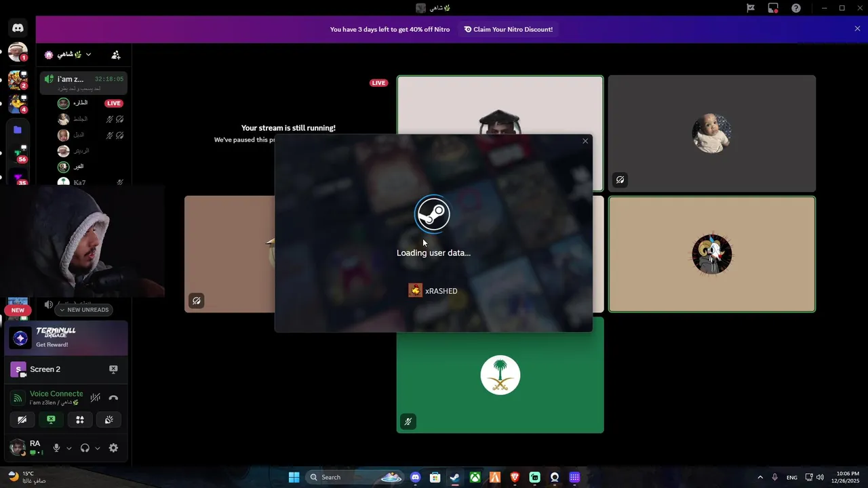Image resolution: width=868 pixels, height=488 pixels.
Task: Open input device options arrow beside microphone
Action: click(68, 448)
